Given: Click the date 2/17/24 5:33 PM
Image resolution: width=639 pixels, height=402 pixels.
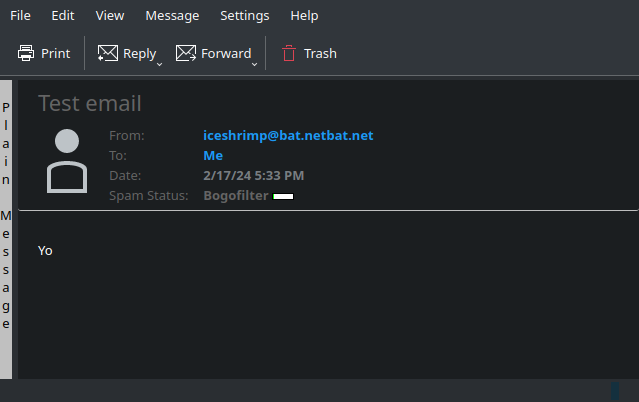Looking at the screenshot, I should pos(253,175).
